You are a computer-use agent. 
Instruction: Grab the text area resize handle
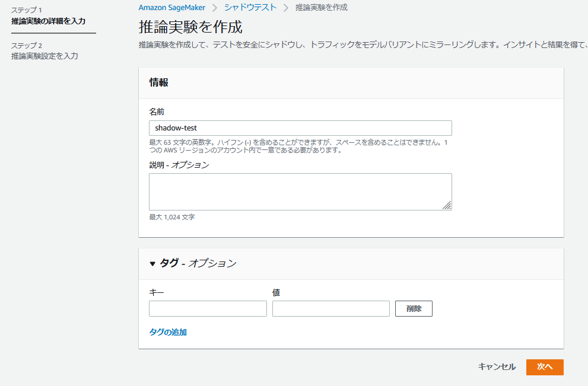[x=447, y=205]
